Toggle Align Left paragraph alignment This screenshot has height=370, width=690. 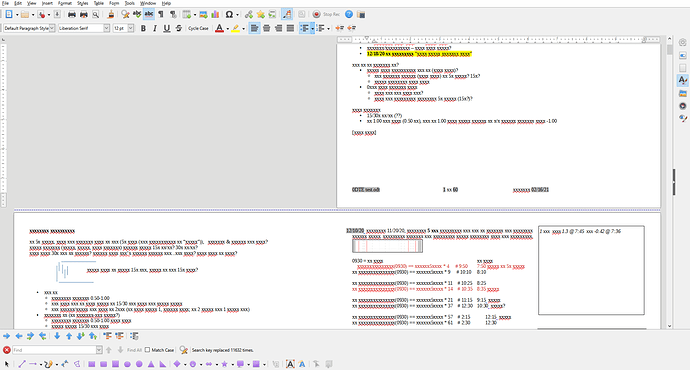click(254, 28)
